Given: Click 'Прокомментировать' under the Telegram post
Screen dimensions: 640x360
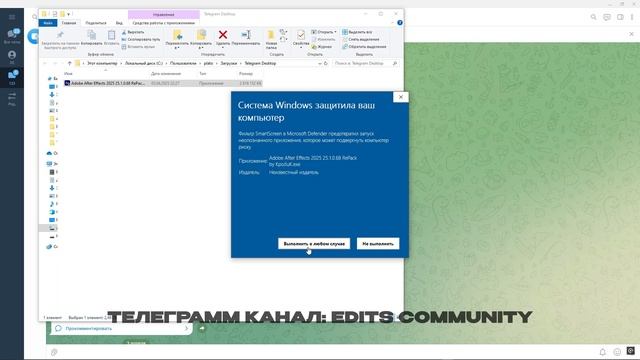Looking at the screenshot, I should (121, 328).
